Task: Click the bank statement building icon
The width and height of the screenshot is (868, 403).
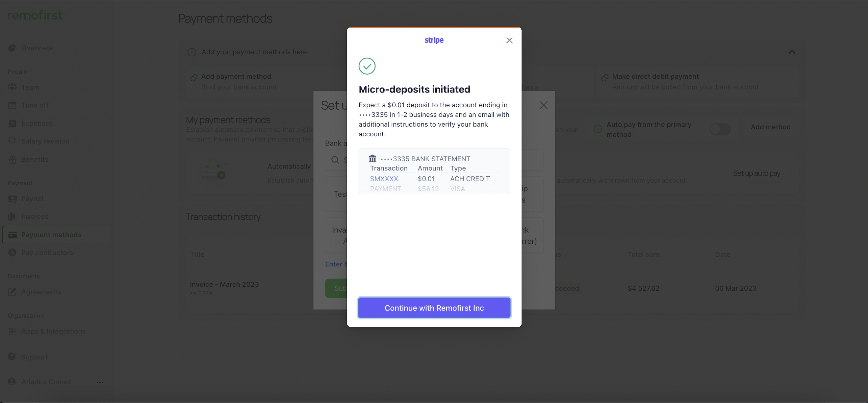Action: pos(372,158)
